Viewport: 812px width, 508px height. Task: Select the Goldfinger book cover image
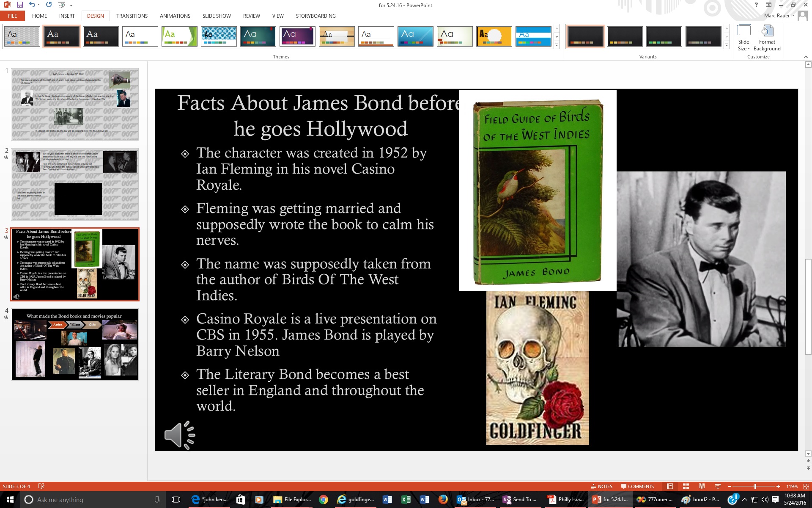[538, 368]
